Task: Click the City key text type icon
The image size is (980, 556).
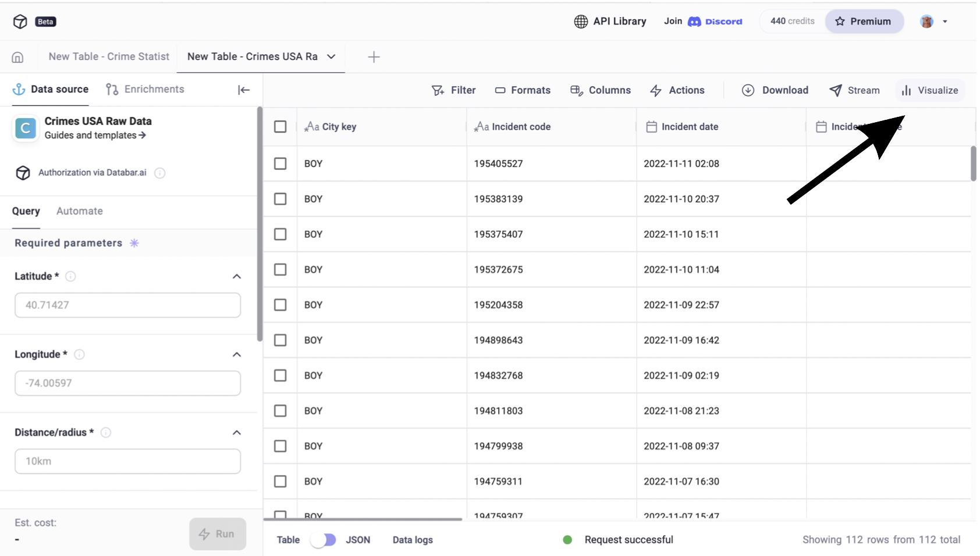Action: [x=312, y=126]
